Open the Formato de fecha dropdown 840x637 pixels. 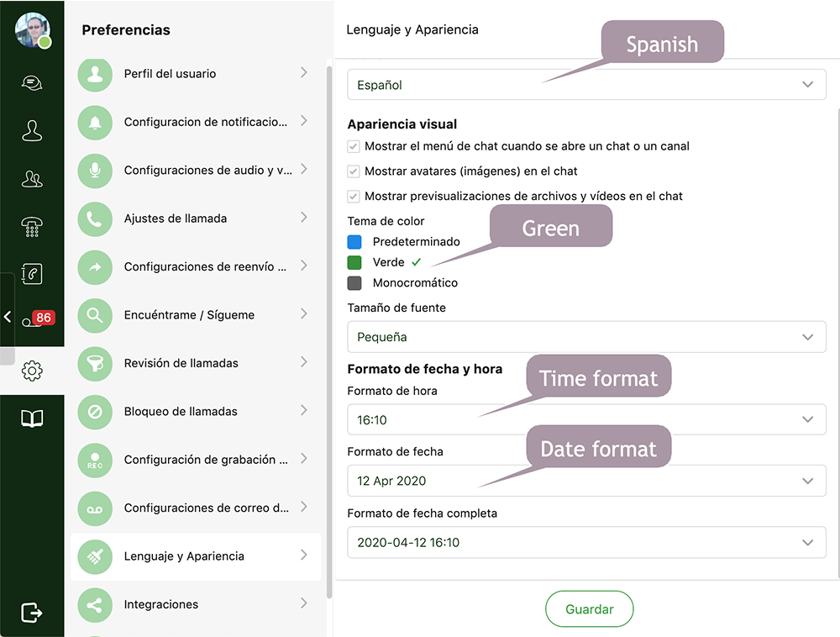pos(586,481)
